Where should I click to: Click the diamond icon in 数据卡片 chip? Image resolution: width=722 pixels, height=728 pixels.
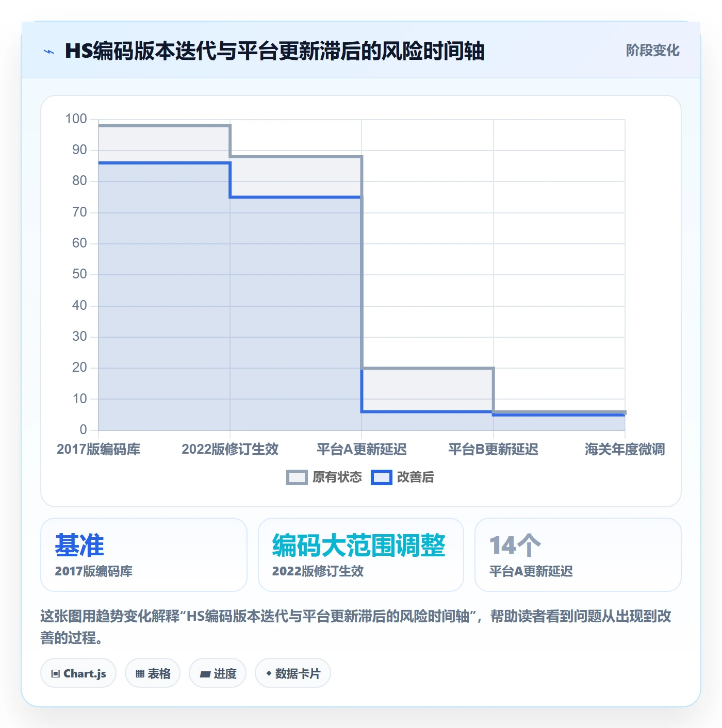tap(269, 674)
